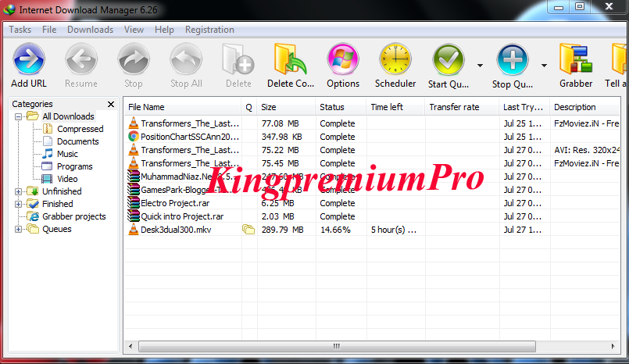Open the Options toolbar icon
629x364 pixels.
[343, 59]
